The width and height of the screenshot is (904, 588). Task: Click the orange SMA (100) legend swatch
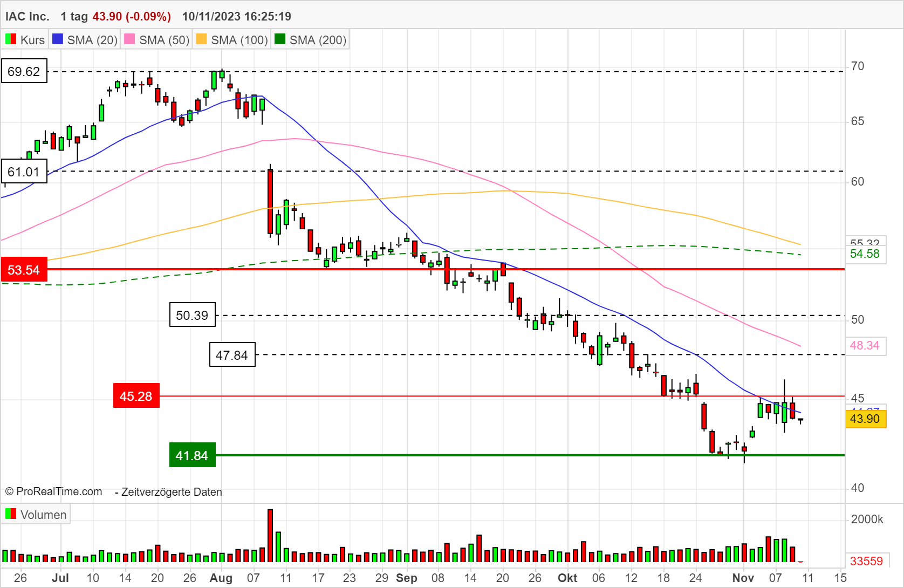click(x=201, y=39)
